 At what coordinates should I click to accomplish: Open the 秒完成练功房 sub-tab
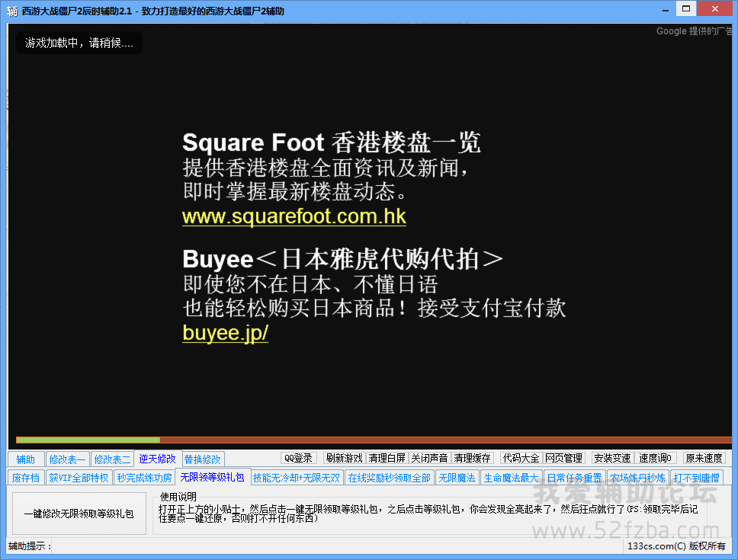145,478
